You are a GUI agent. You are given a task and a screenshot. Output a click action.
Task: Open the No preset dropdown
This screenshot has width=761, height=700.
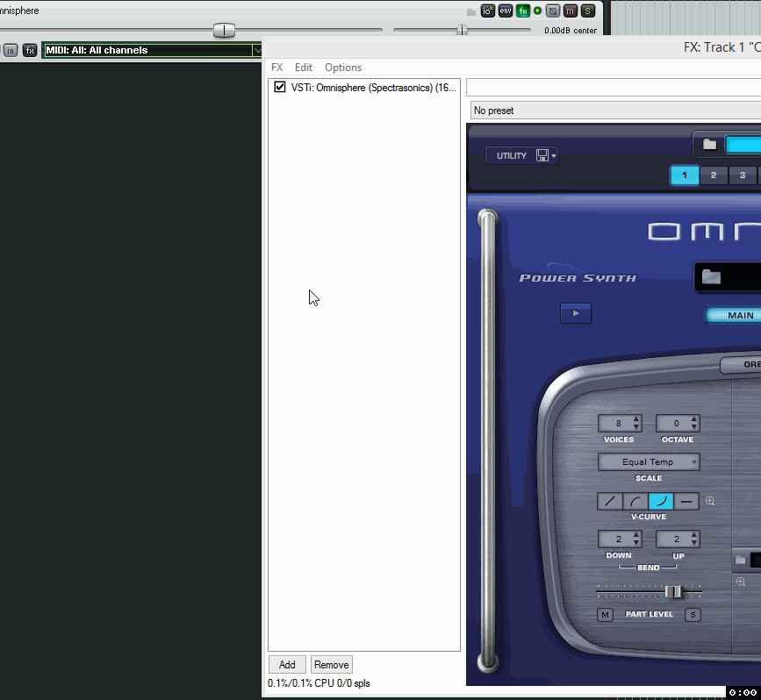(x=615, y=111)
